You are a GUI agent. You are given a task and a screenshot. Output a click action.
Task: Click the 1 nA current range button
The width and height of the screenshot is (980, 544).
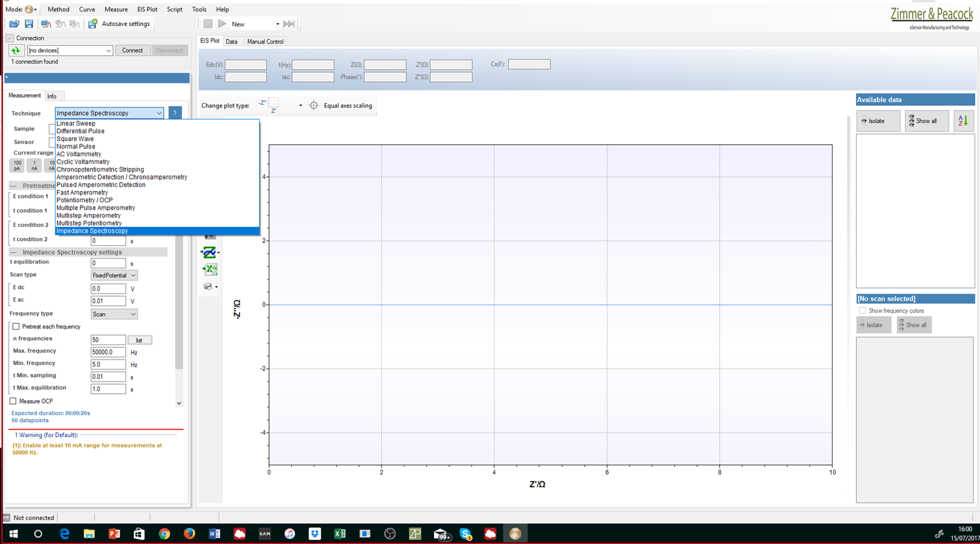click(34, 165)
